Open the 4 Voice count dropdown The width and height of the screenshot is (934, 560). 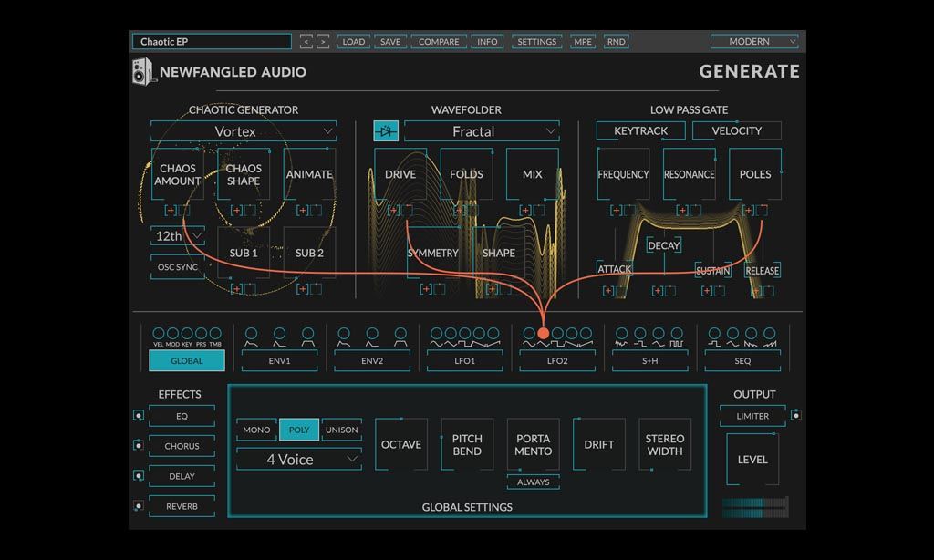(299, 460)
